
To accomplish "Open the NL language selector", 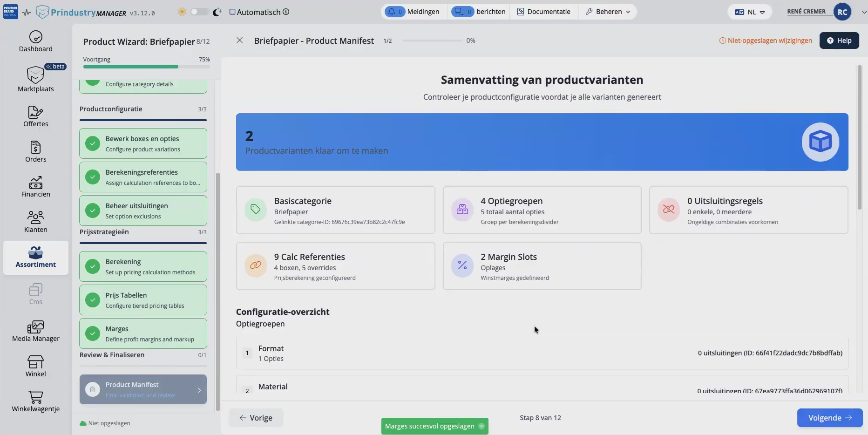I will 748,12.
